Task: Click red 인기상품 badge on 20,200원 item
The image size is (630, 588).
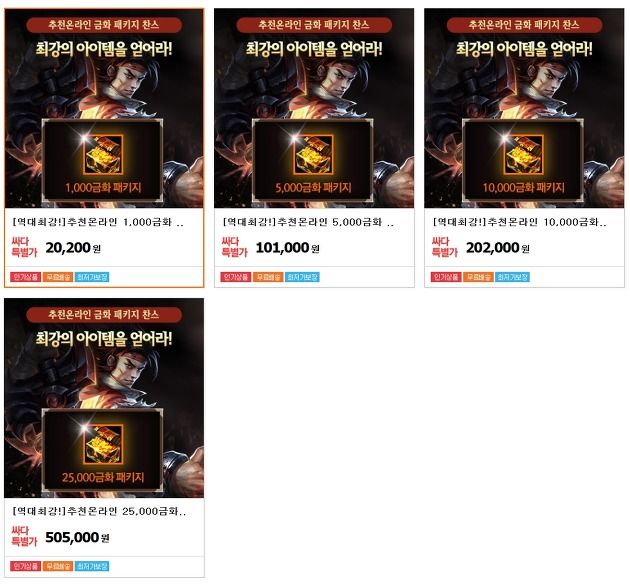Action: tap(26, 277)
